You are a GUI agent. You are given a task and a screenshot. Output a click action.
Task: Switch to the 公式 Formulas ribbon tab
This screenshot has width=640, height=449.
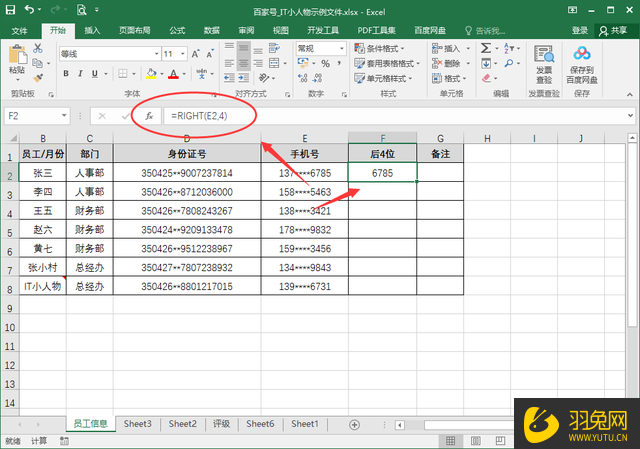coord(177,31)
